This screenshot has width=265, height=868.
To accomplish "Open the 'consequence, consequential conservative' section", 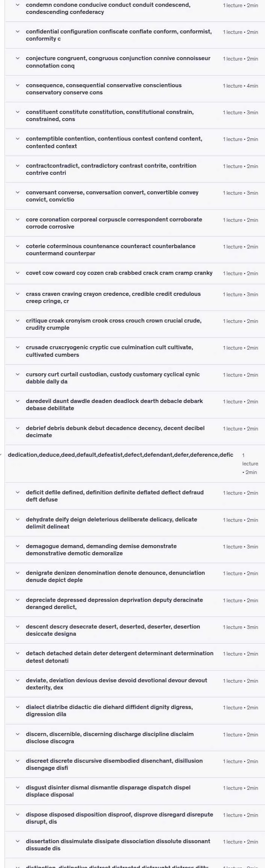I will coord(135,89).
